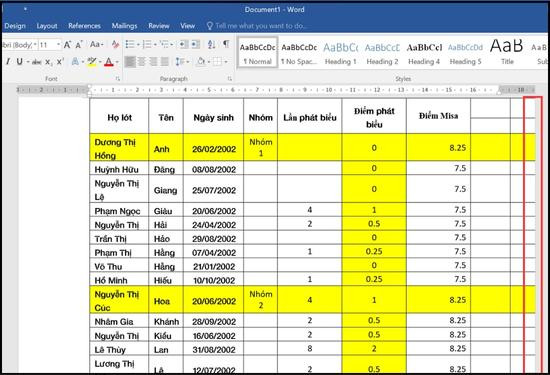Screen dimensions: 550x375
Task: Select the cell 'Huỳnh Hữu'
Action: pos(119,169)
